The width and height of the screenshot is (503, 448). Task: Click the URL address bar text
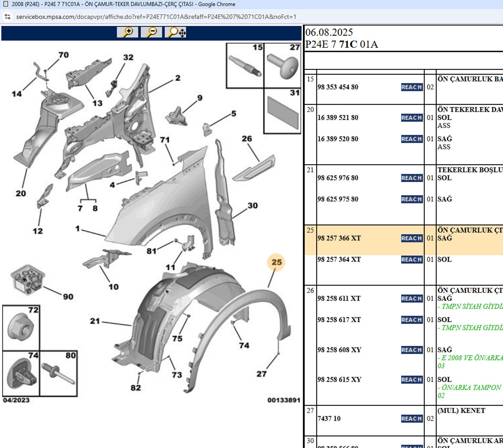[156, 17]
